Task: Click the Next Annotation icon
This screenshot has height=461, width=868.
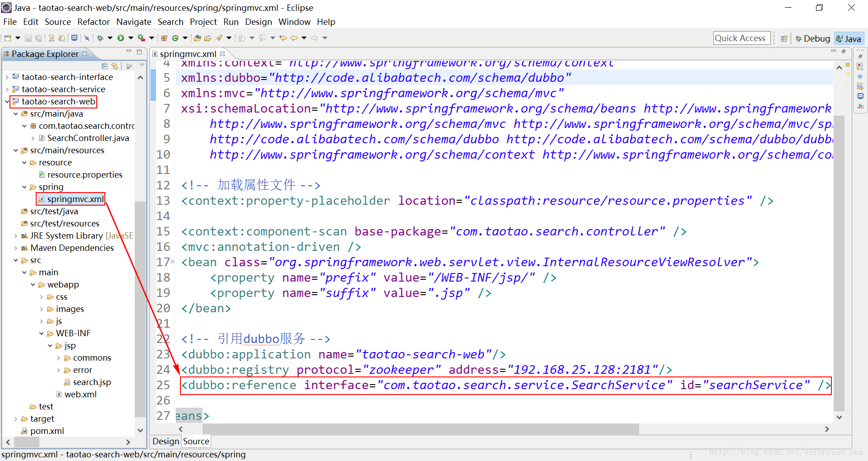Action: tap(241, 38)
